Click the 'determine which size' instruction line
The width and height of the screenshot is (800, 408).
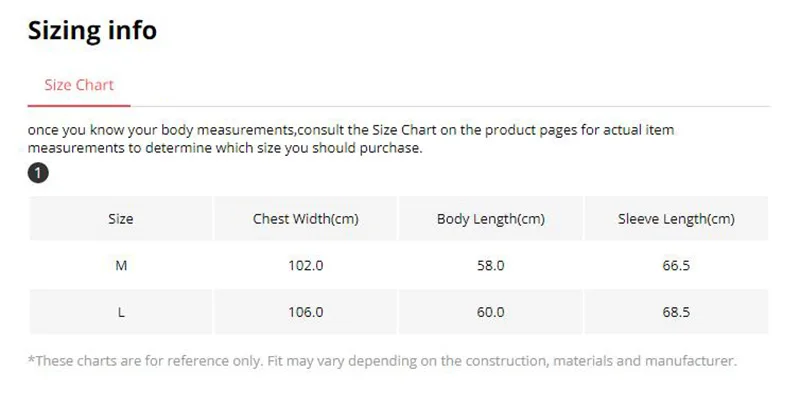[x=225, y=148]
